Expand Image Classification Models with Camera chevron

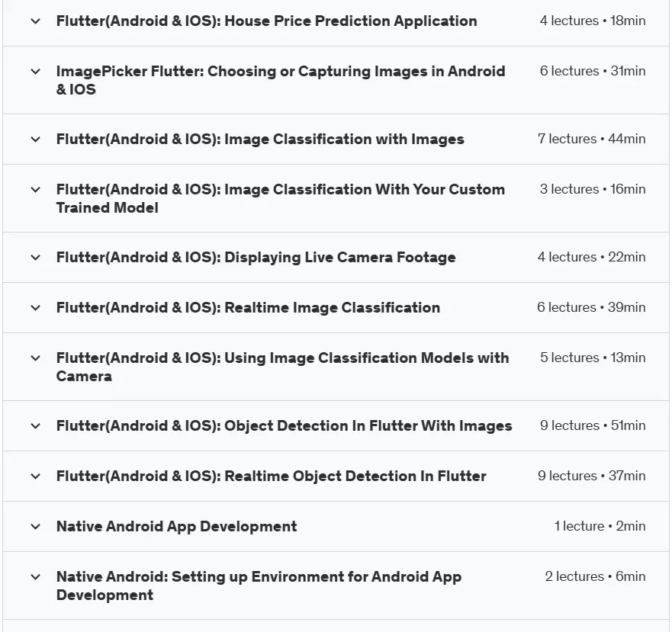pos(36,358)
